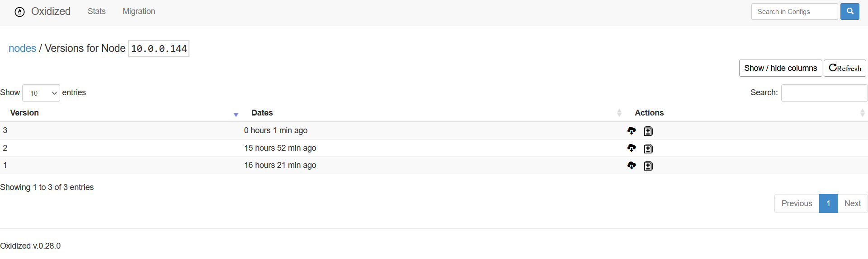868x259 pixels.
Task: Download config for version 2
Action: click(632, 148)
